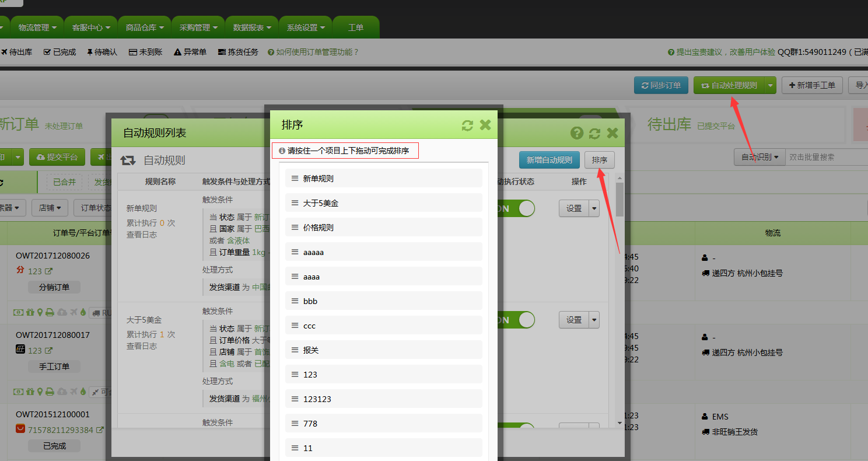Open external link icon for order 123 under OWT201712080026
The height and width of the screenshot is (461, 868).
coord(49,271)
